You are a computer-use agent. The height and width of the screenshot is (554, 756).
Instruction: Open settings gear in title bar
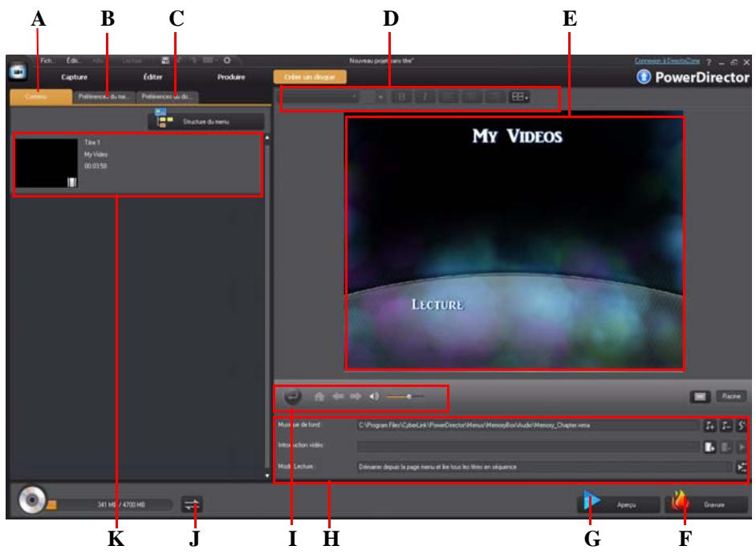click(226, 60)
